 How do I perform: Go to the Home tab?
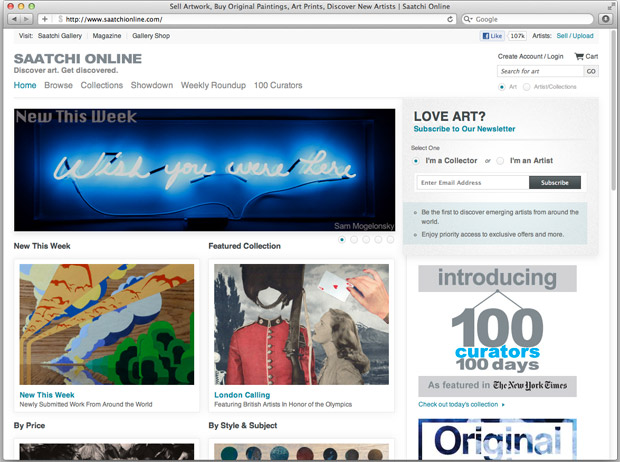[x=25, y=85]
